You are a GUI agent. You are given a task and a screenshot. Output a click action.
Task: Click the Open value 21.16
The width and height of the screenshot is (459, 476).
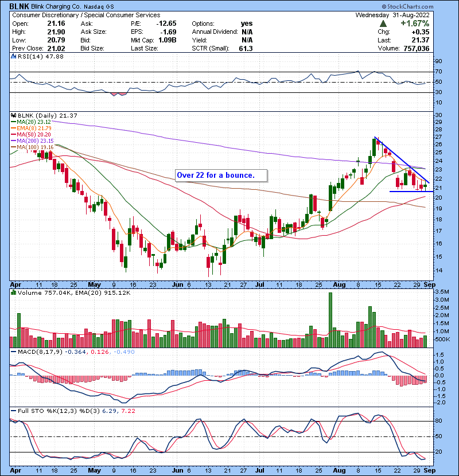click(x=56, y=24)
